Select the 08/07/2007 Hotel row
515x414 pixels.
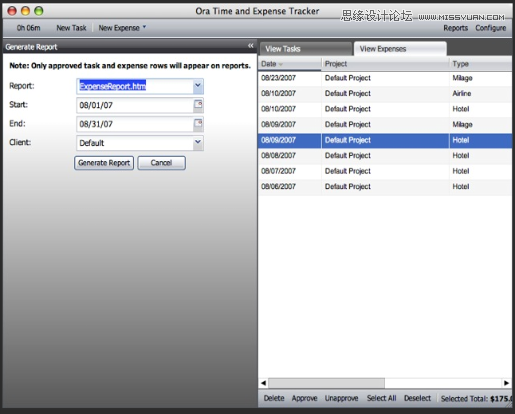click(x=385, y=171)
